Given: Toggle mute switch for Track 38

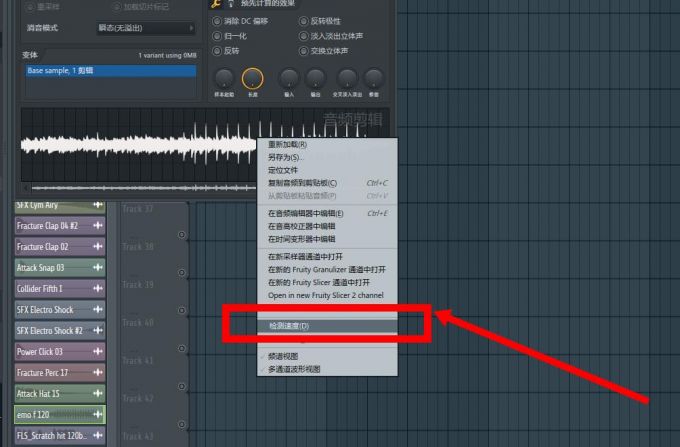Looking at the screenshot, I should [x=182, y=273].
